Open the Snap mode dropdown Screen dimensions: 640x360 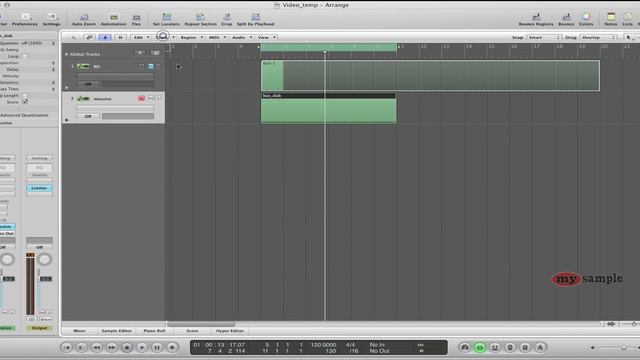point(543,37)
